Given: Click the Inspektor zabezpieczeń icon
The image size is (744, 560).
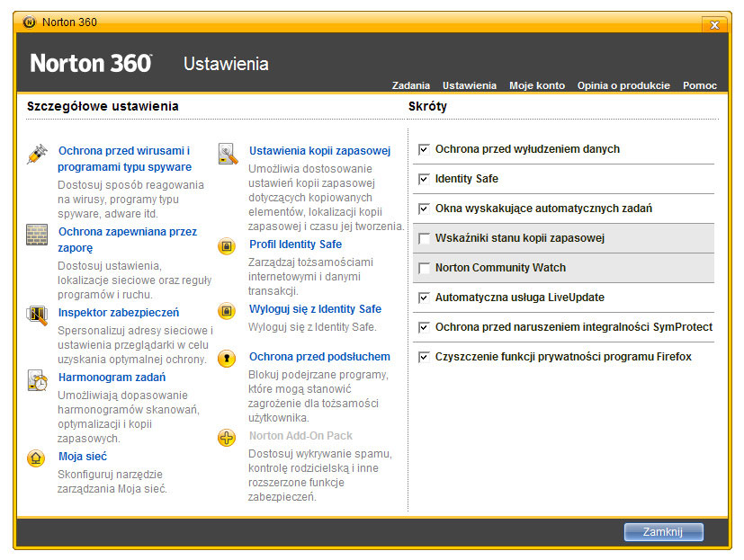Looking at the screenshot, I should [37, 316].
